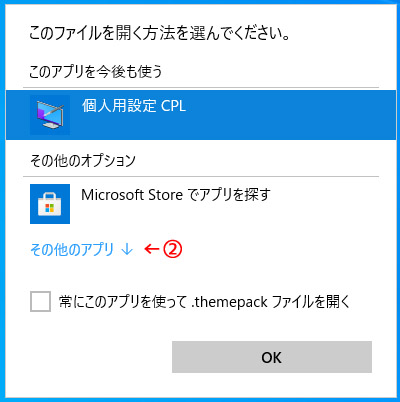Select the Microsoft Store shopping bag icon
This screenshot has width=400, height=402.
point(50,204)
